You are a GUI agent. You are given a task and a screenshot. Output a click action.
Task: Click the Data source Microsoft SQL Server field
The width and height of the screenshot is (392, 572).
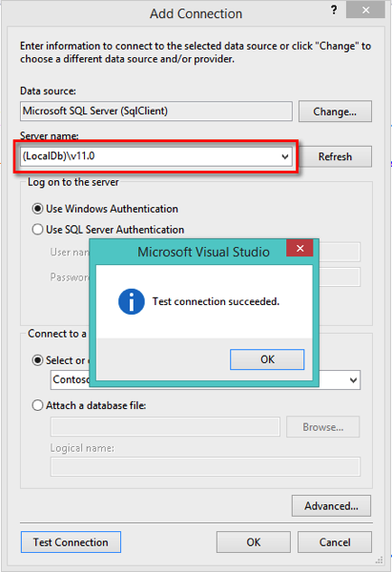pos(156,111)
